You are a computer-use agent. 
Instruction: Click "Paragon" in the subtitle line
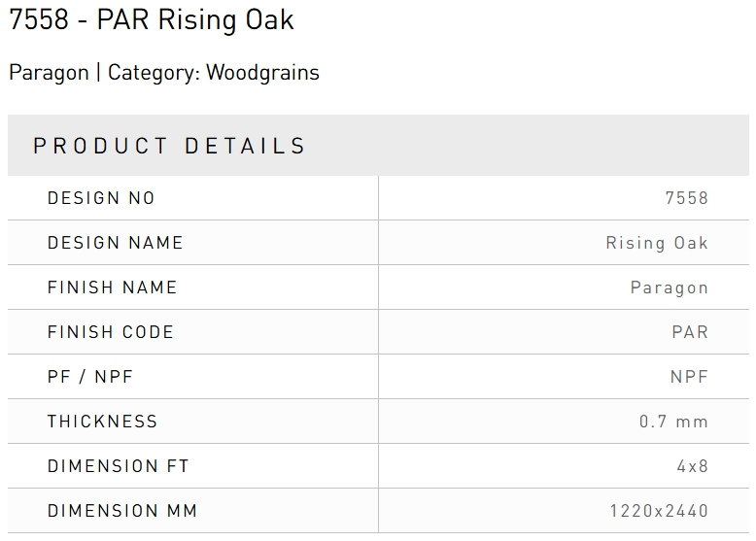49,72
